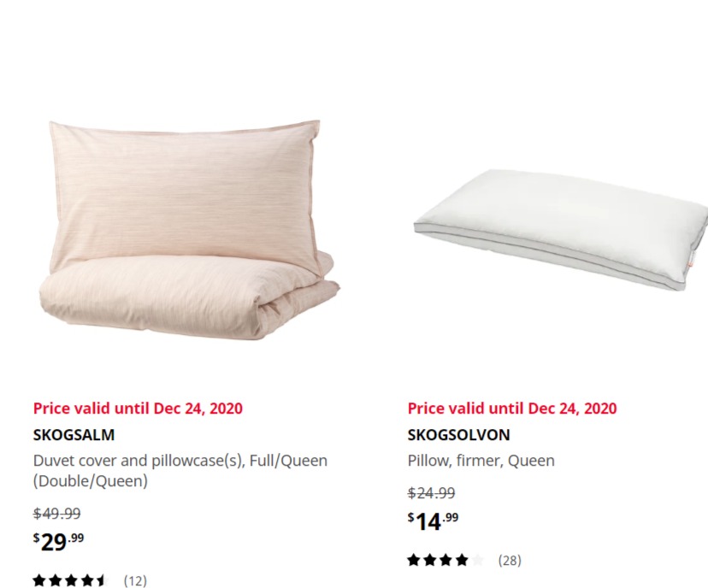Click the empty fifth star of SKOGSOLVON rating
Image resolution: width=708 pixels, height=588 pixels.
[477, 561]
